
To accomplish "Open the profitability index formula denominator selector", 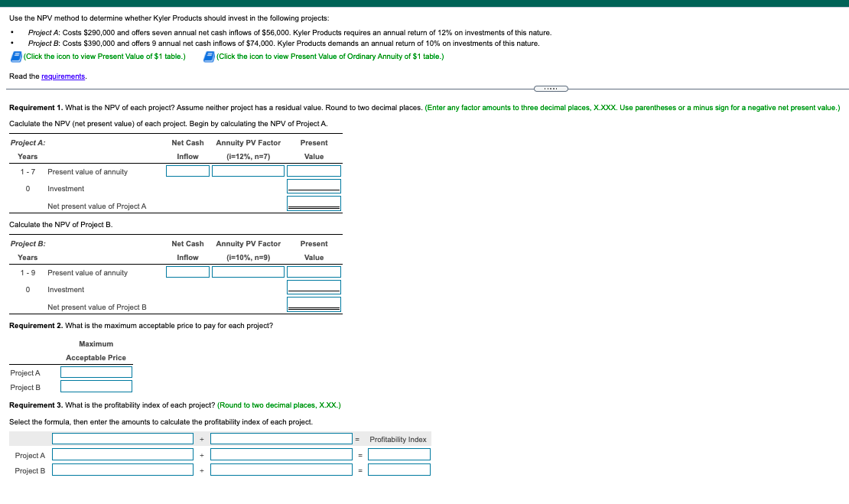I will [x=281, y=438].
